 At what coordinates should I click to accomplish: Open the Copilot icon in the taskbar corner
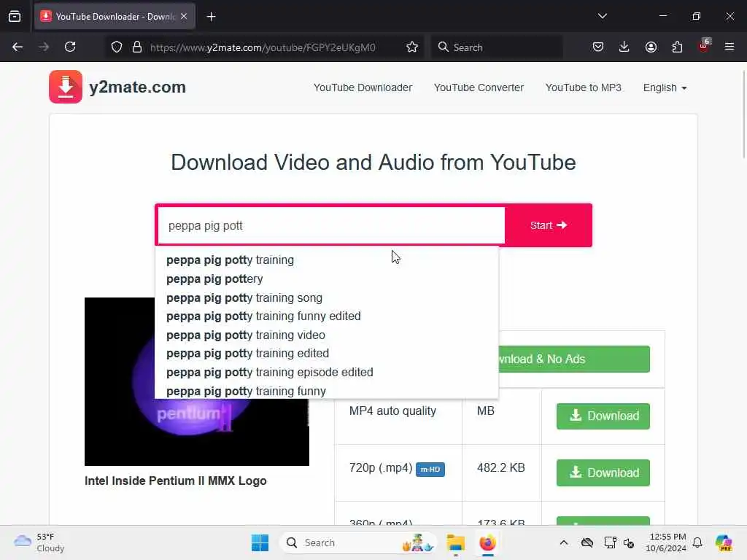coord(724,542)
